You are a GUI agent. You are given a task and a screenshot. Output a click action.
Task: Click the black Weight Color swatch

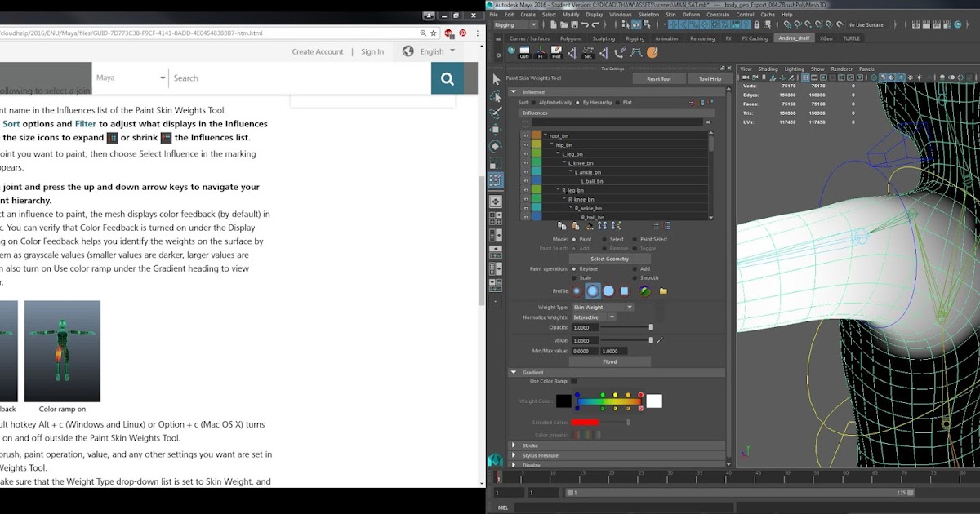coord(563,401)
